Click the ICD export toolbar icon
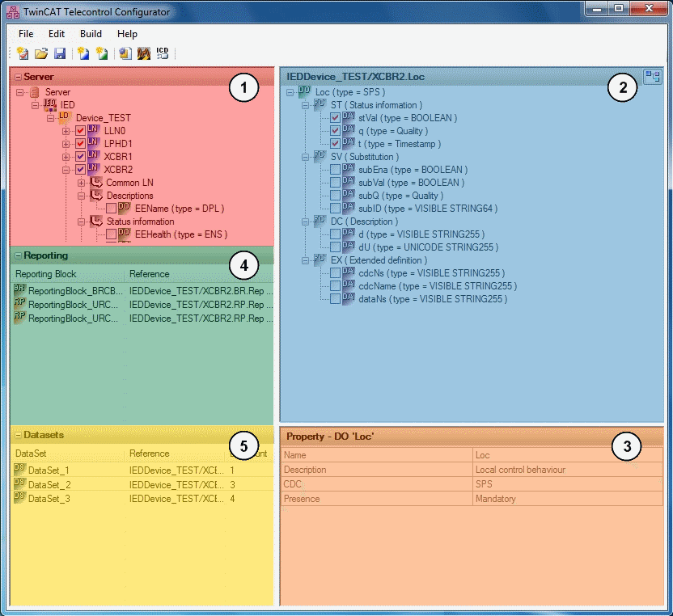 point(163,53)
